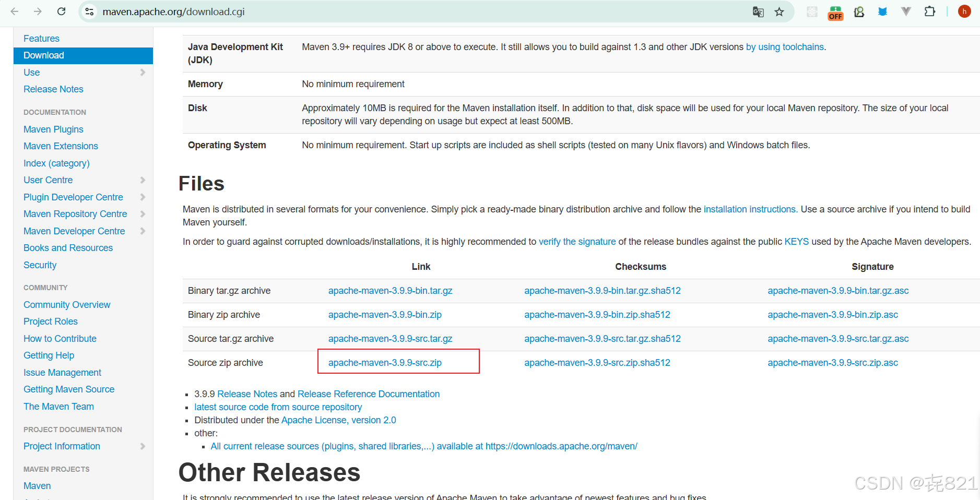Screen dimensions: 980x500
Task: Open apache-maven-3.9.9-src.zip.sha512 checksum
Action: tap(597, 363)
